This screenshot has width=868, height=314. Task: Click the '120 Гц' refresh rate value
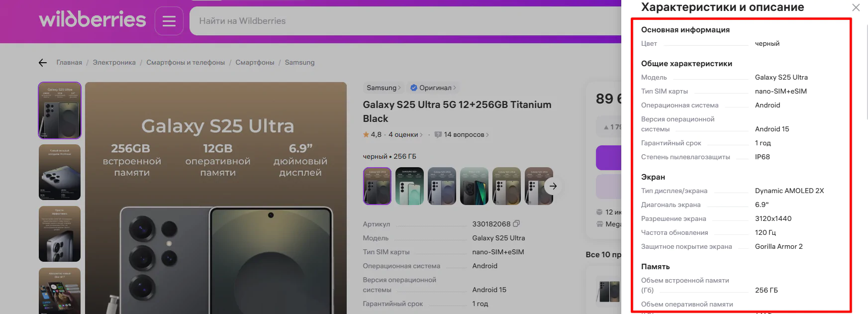[x=766, y=232]
